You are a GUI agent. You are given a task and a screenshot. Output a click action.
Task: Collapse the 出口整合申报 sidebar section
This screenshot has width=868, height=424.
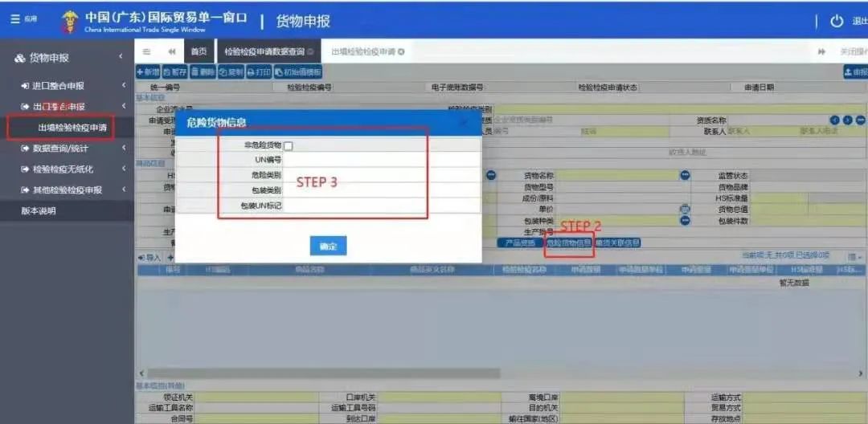coord(67,106)
